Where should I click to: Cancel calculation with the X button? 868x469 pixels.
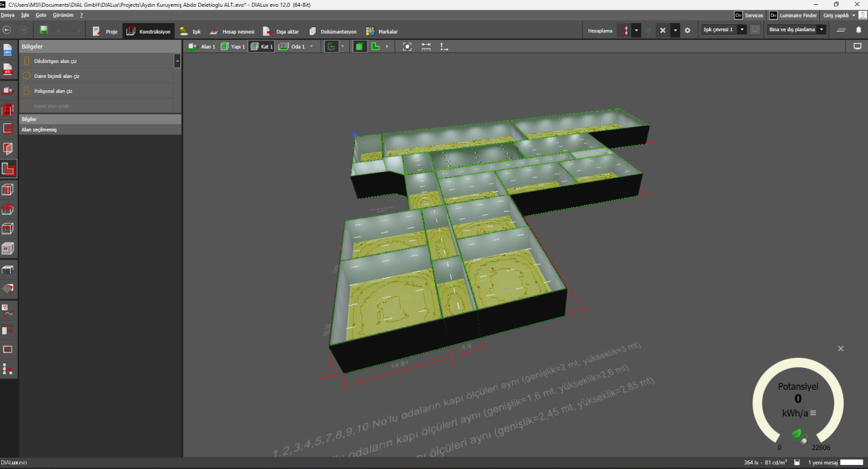click(x=663, y=30)
